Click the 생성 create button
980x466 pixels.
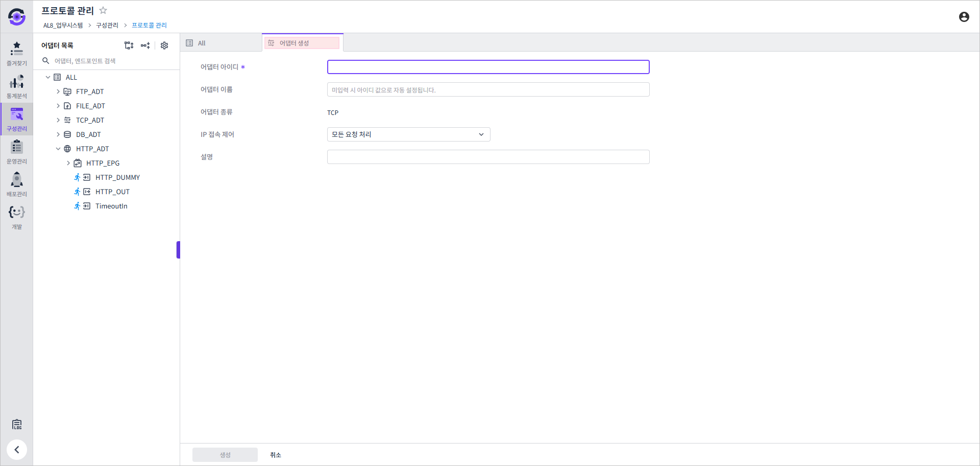[225, 455]
